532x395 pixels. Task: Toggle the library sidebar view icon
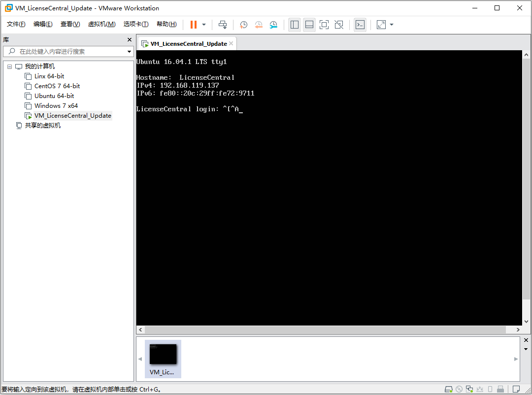(295, 25)
